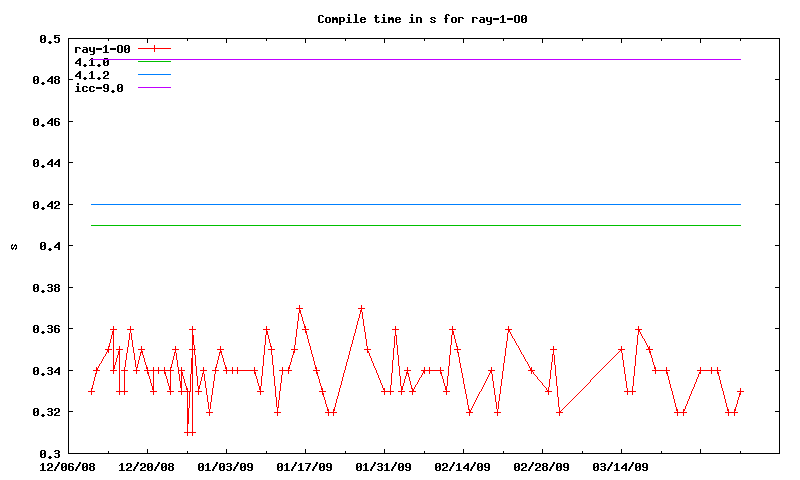Select the 0.37 peak just before 01/17/09
Image resolution: width=800 pixels, height=480 pixels.
click(x=299, y=308)
